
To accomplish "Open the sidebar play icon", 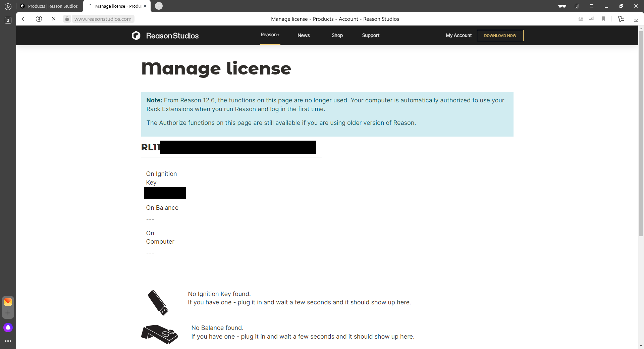I will click(8, 6).
